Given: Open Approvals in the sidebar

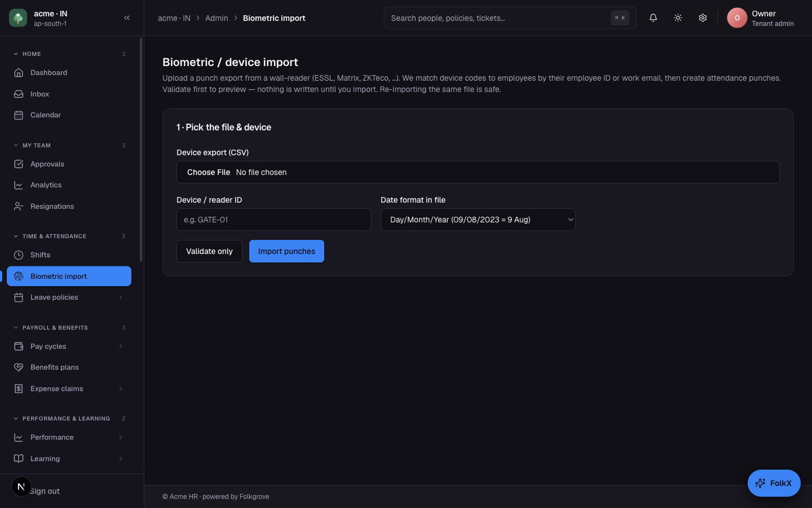Looking at the screenshot, I should [69, 164].
